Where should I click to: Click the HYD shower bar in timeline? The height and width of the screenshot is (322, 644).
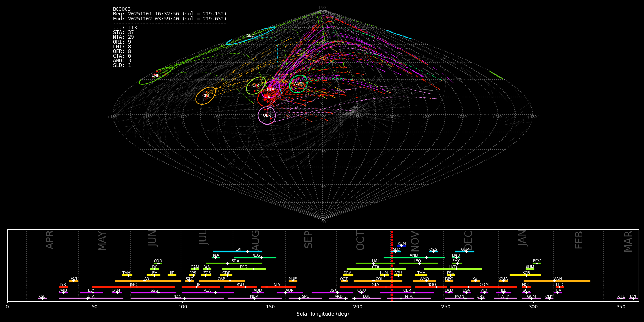pos(453,269)
